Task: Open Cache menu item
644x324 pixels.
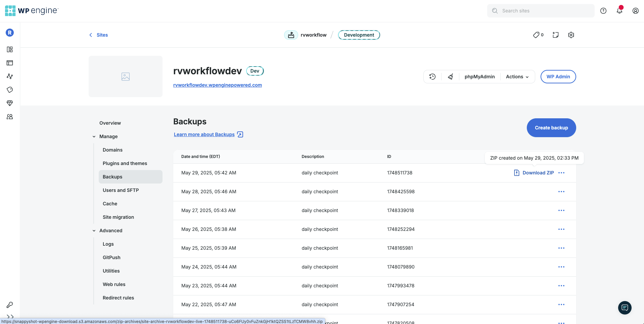Action: tap(110, 204)
